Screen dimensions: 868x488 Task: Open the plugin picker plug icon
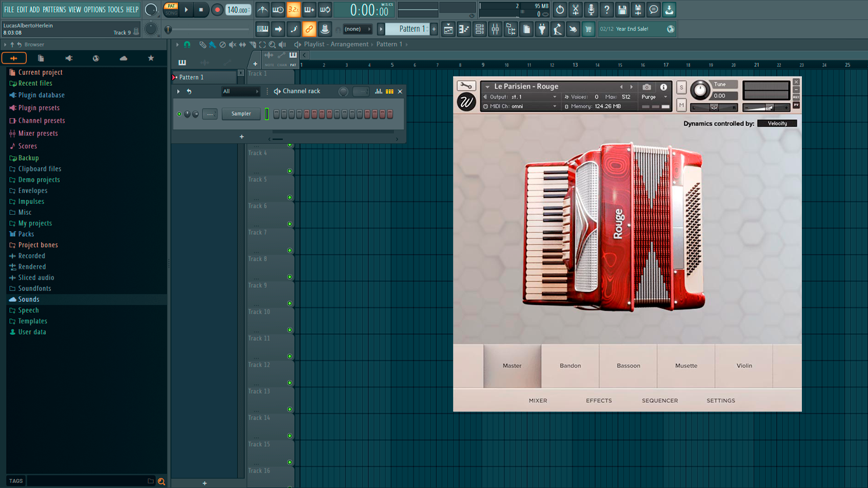coord(542,29)
